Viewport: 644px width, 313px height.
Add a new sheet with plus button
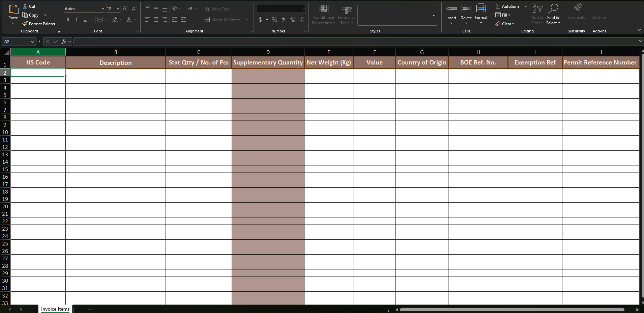point(90,309)
